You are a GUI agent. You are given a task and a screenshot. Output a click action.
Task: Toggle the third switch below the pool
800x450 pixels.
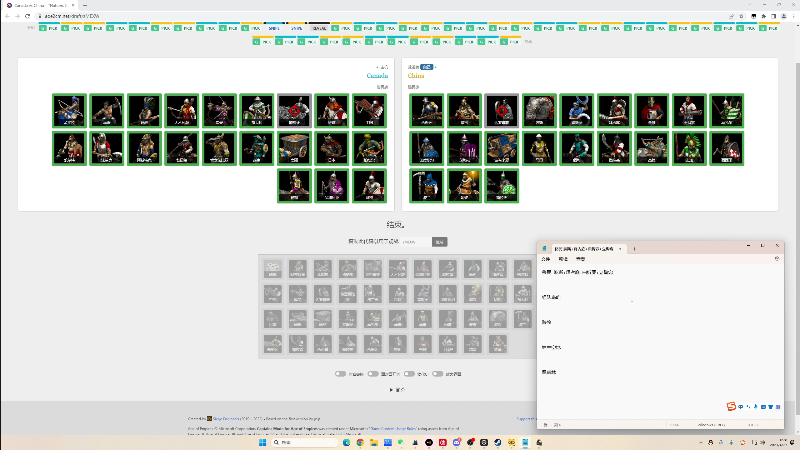[x=409, y=374]
